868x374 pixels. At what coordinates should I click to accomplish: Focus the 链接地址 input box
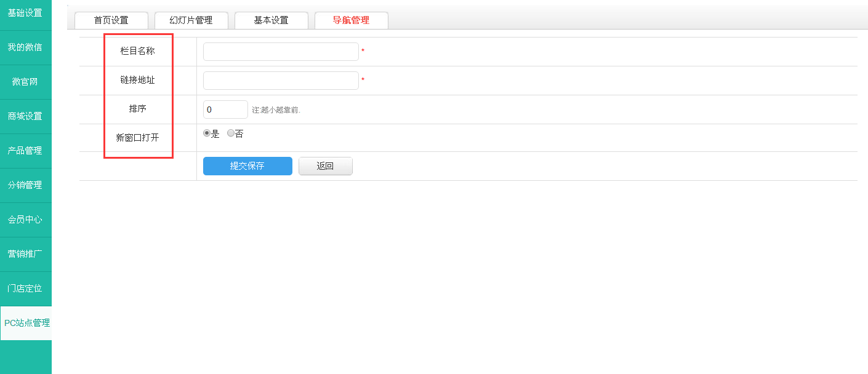[281, 81]
